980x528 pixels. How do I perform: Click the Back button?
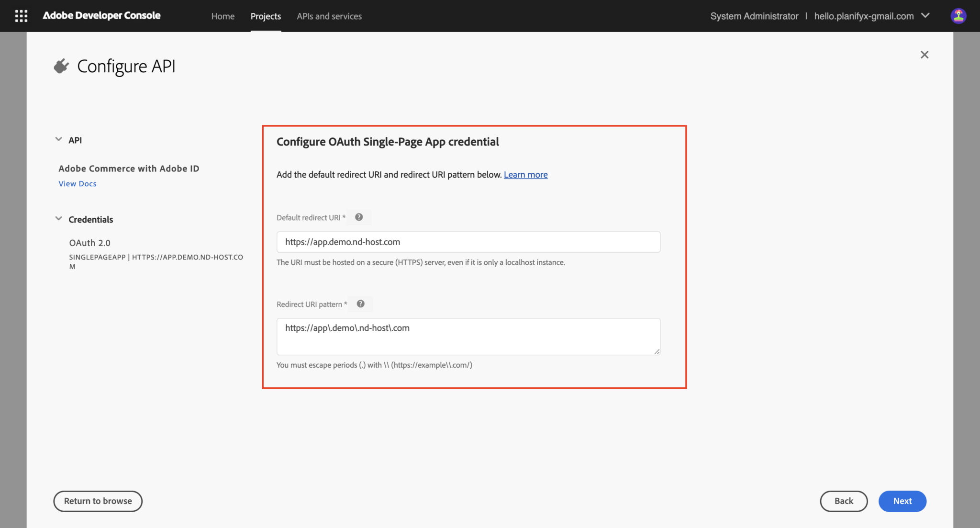click(x=844, y=501)
